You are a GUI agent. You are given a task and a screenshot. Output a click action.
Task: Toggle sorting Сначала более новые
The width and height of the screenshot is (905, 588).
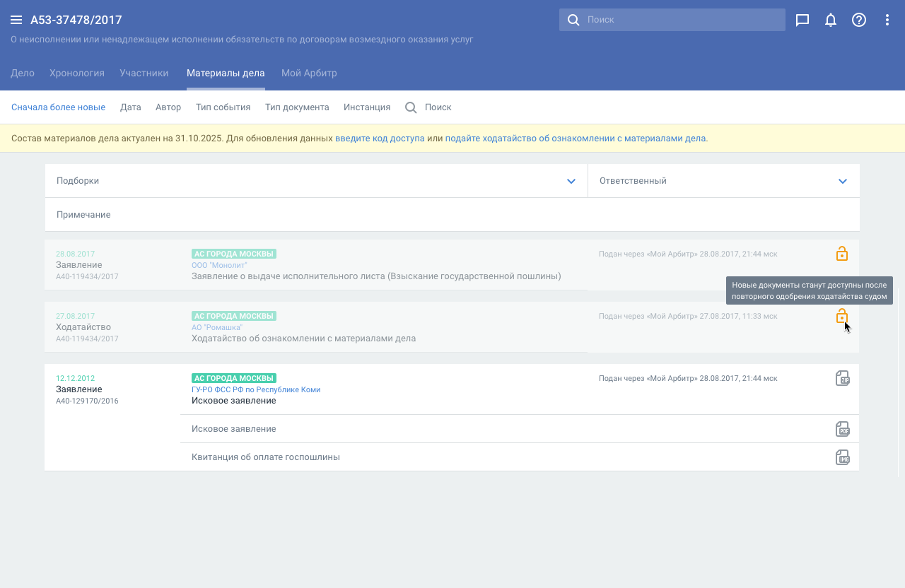(x=58, y=107)
